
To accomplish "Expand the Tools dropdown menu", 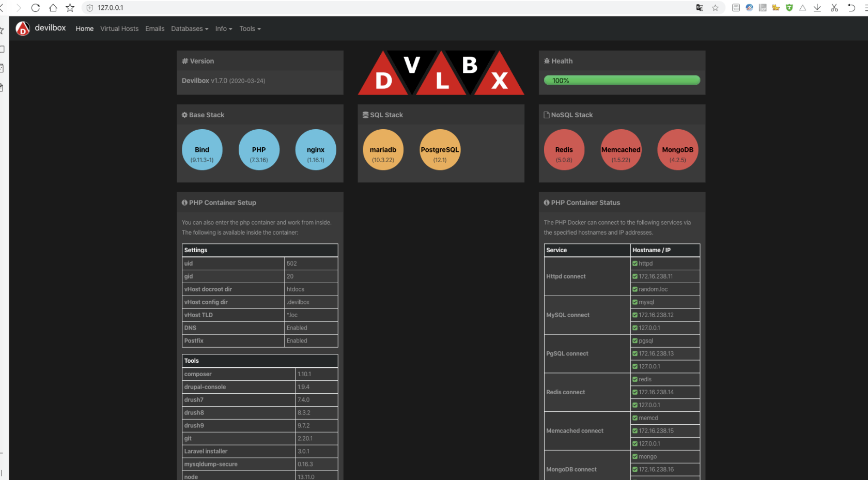I will click(250, 29).
